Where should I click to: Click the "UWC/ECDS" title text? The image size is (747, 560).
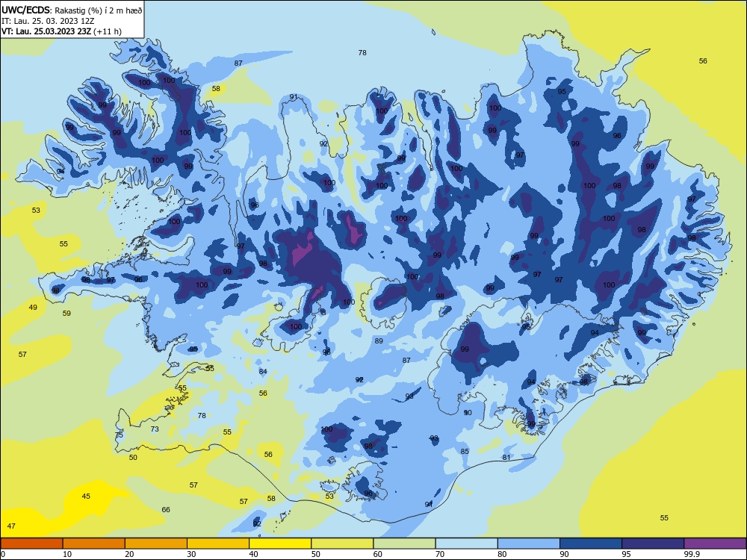(25, 10)
